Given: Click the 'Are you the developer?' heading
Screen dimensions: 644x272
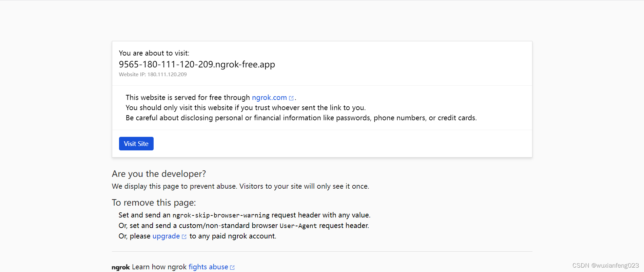Looking at the screenshot, I should (x=159, y=174).
